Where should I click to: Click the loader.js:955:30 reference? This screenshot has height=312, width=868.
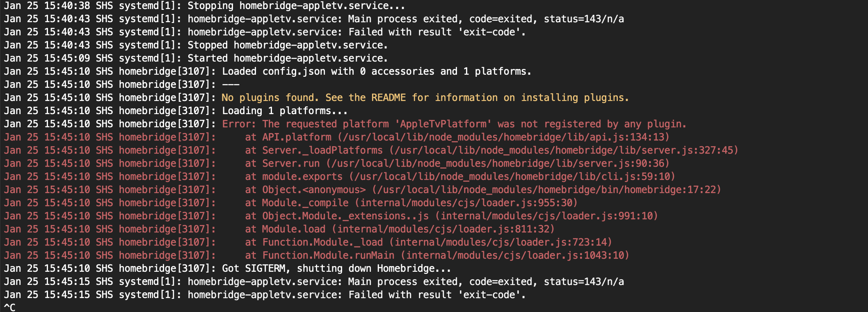(466, 203)
